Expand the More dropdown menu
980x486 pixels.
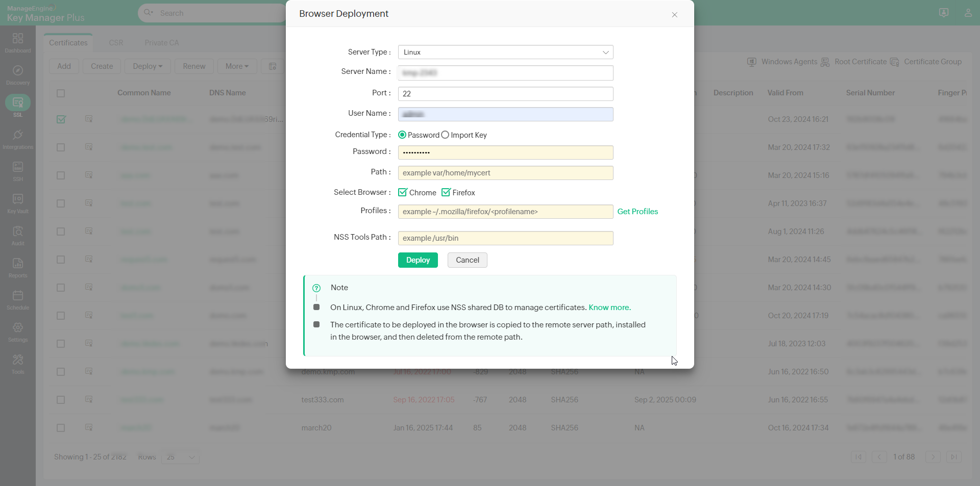click(x=237, y=66)
